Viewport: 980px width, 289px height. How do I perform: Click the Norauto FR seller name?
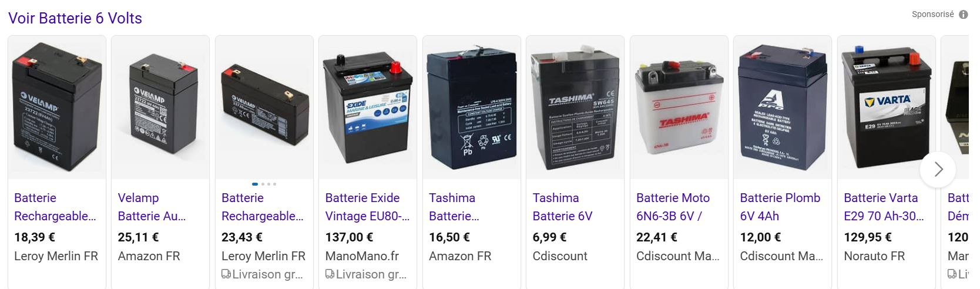(x=874, y=256)
